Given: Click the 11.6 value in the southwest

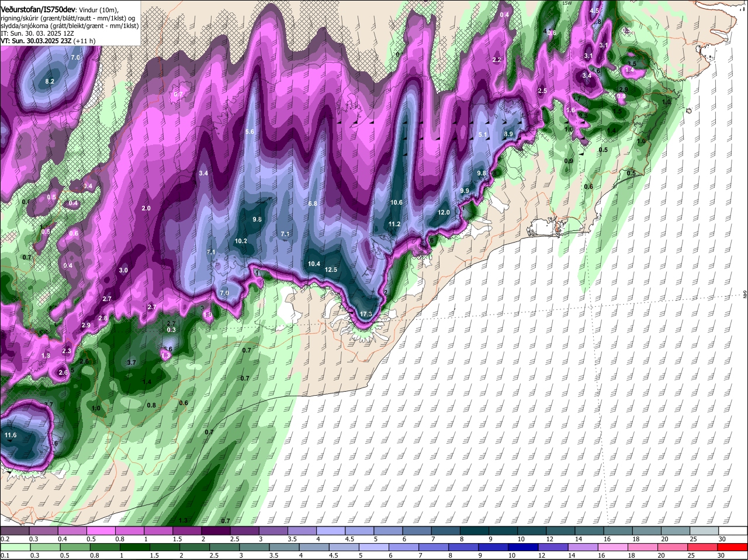Looking at the screenshot, I should pos(11,435).
